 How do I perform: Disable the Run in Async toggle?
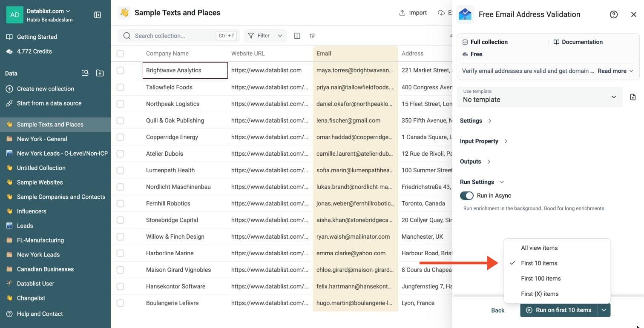pos(467,196)
